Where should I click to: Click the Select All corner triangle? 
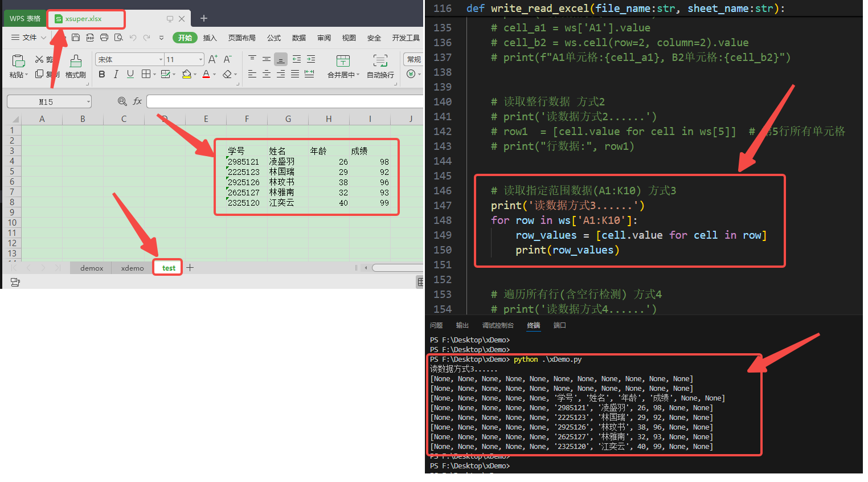(15, 119)
